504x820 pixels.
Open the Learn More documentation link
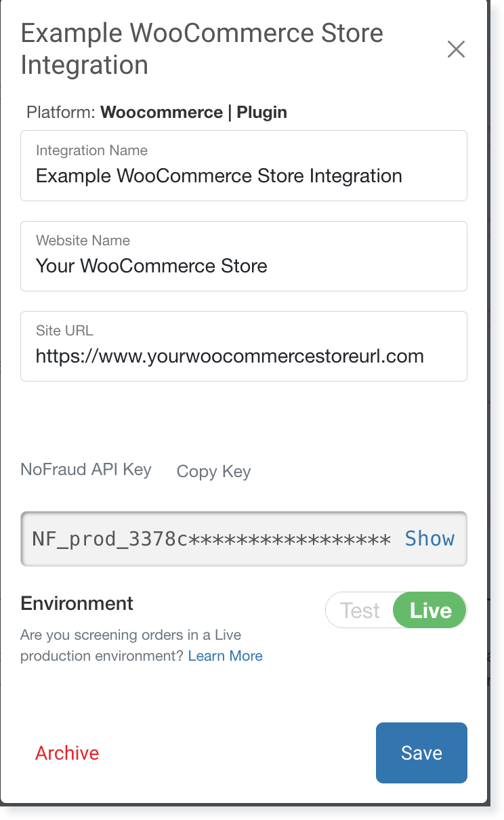point(225,655)
